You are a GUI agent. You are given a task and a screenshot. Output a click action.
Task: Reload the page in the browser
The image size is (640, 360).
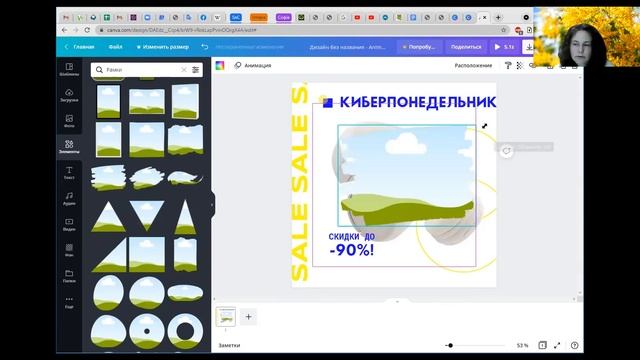pos(87,30)
